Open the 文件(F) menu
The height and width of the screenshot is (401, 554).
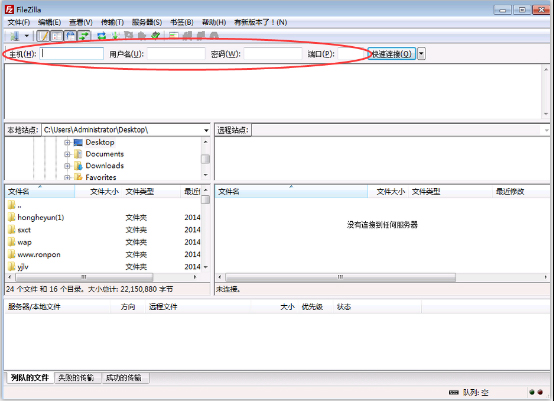tap(19, 22)
